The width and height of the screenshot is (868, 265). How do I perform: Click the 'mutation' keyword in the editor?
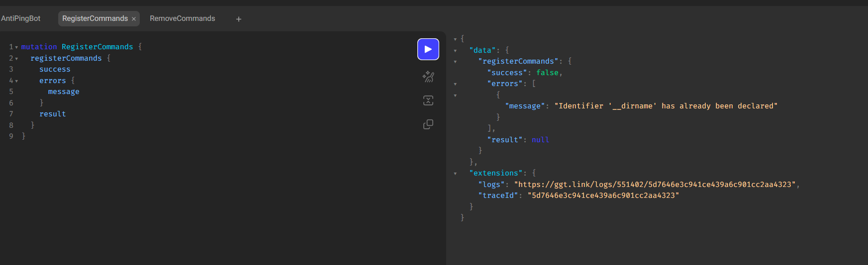click(39, 47)
